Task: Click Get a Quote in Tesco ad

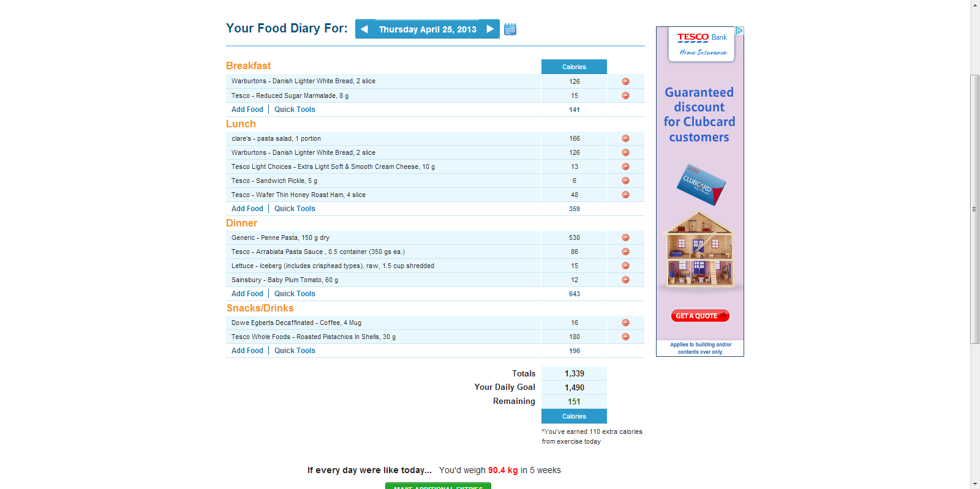Action: (700, 316)
